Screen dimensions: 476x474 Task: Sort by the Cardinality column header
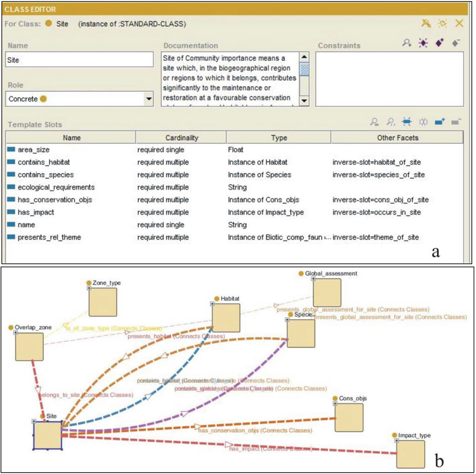click(181, 138)
